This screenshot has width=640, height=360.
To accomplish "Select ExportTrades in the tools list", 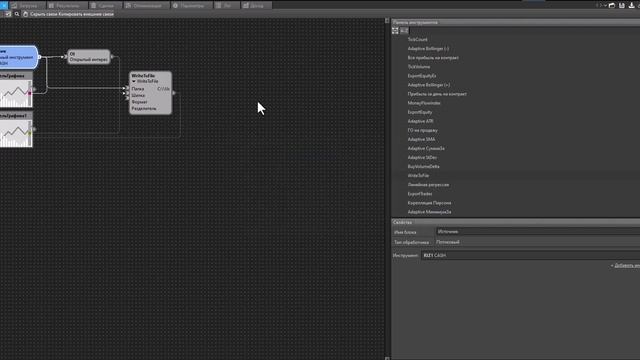I will (420, 193).
